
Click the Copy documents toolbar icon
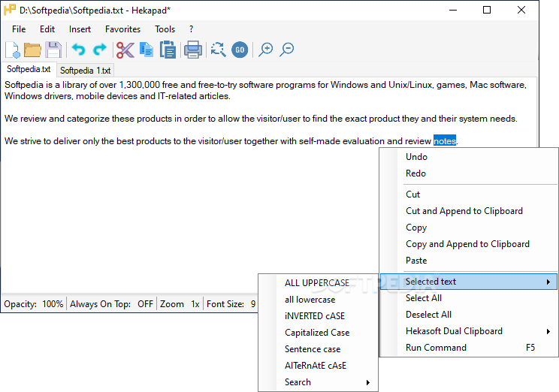(x=147, y=50)
